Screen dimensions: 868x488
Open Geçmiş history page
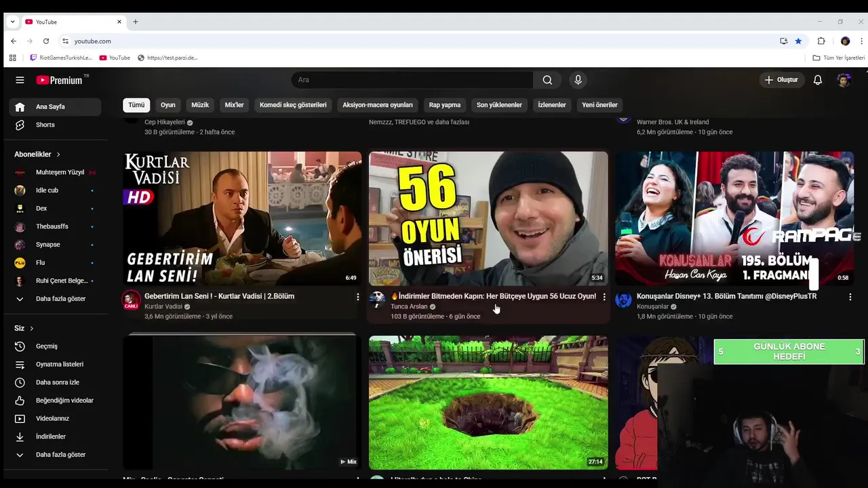click(55, 346)
